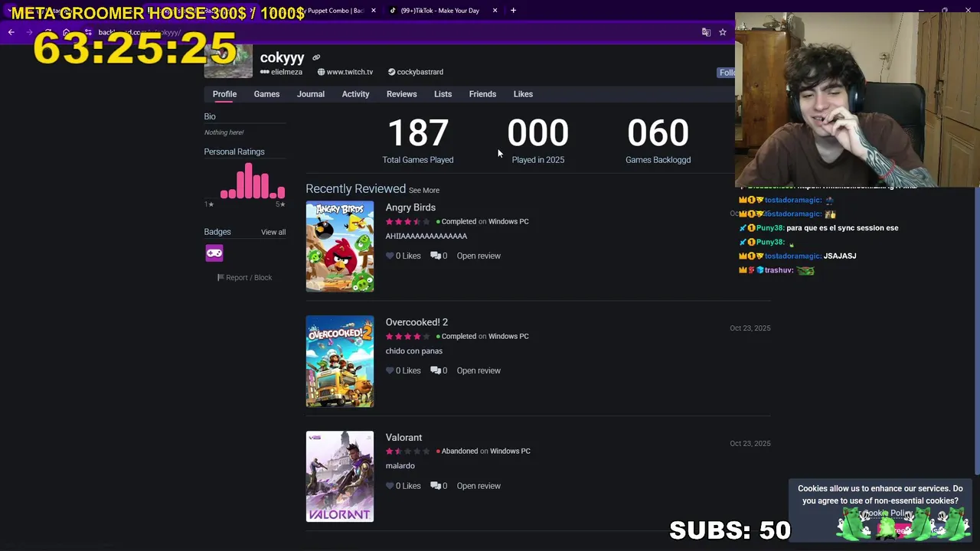
Task: Like the Angry Birds review heart icon
Action: (390, 256)
